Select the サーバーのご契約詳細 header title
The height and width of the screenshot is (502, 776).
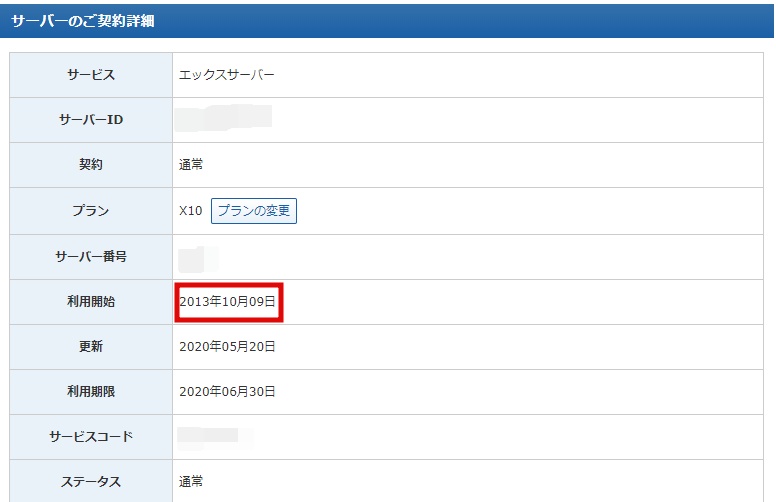coord(83,21)
